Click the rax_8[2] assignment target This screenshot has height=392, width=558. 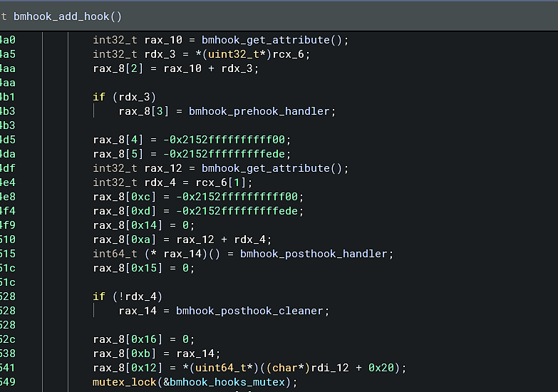[x=118, y=68]
